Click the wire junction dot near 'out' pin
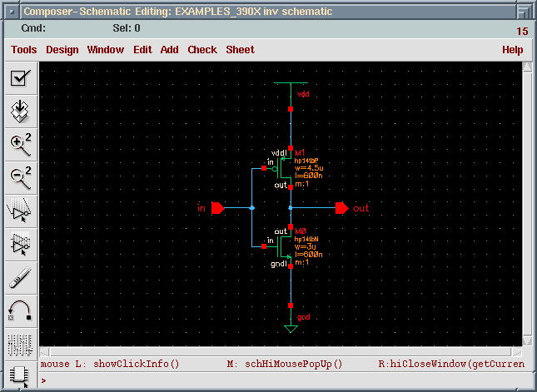 click(291, 208)
